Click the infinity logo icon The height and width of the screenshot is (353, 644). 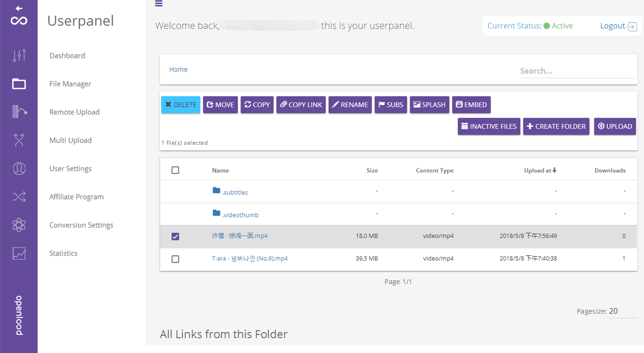tap(19, 20)
